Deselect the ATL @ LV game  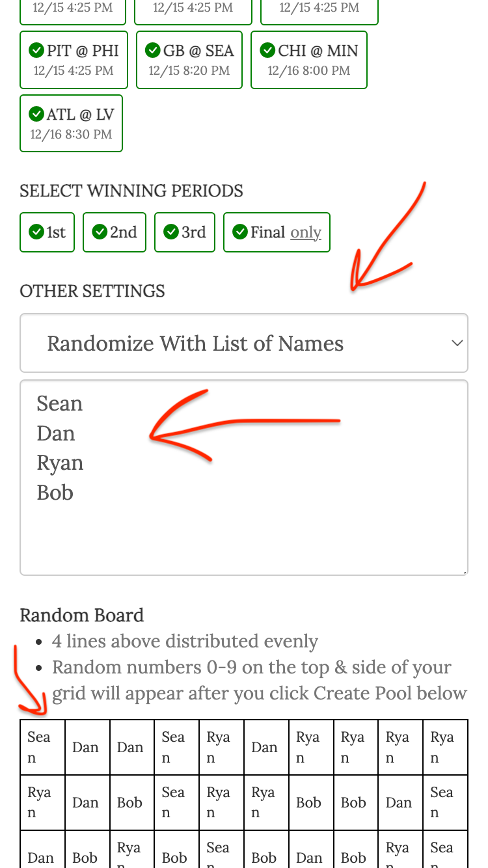coord(72,124)
